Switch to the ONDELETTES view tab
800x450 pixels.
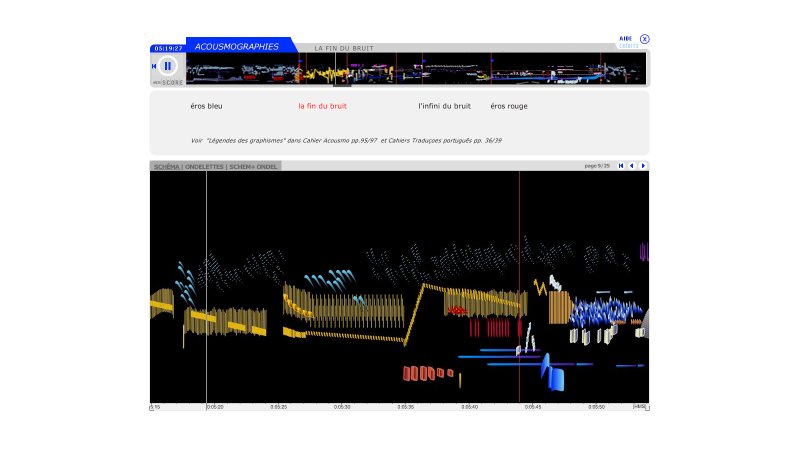click(205, 166)
